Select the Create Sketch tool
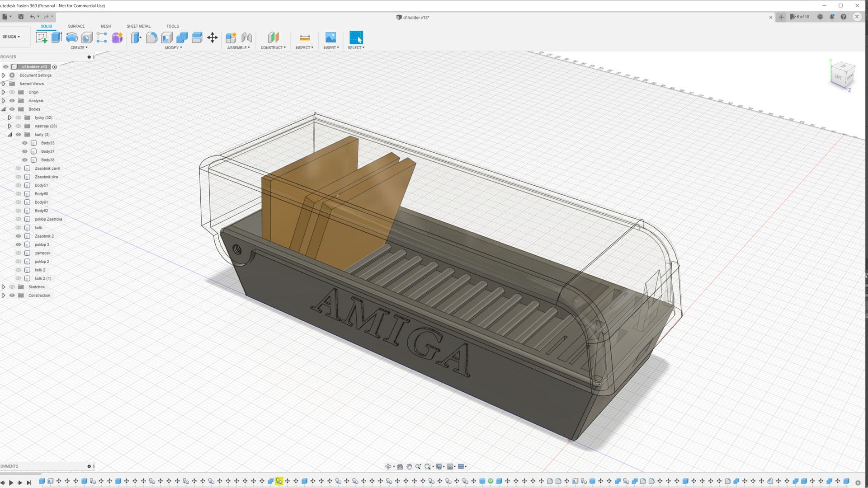The height and width of the screenshot is (488, 868). (42, 38)
